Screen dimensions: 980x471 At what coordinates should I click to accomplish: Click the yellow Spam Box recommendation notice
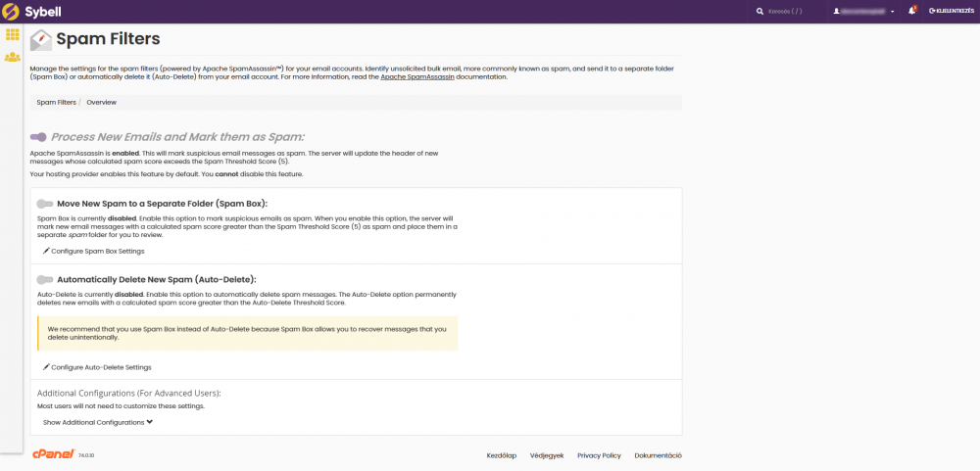pyautogui.click(x=248, y=333)
